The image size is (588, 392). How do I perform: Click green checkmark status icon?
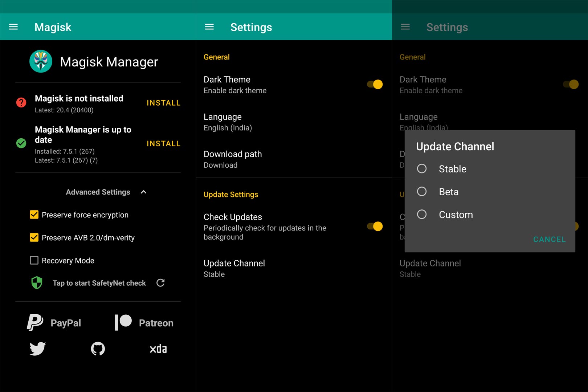21,143
